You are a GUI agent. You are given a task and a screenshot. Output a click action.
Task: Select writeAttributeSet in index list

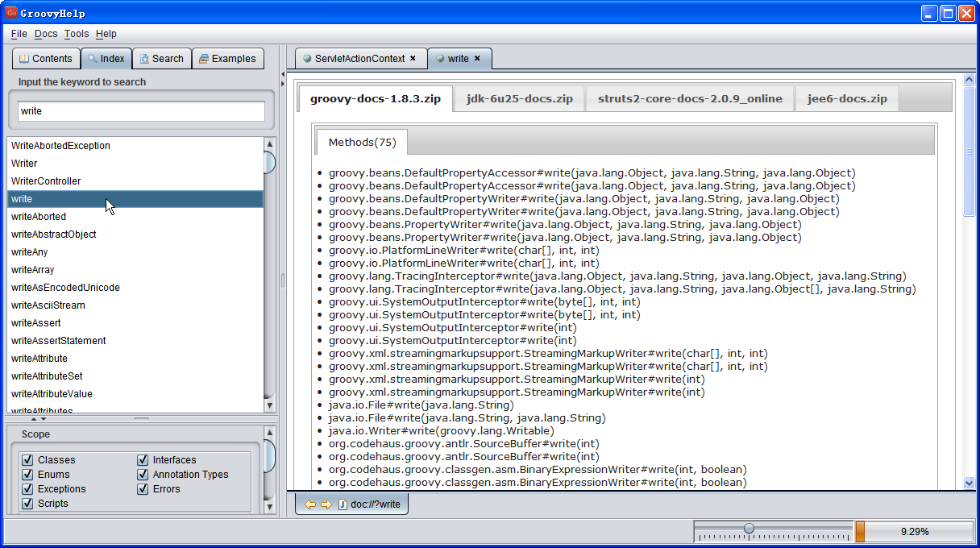coord(135,376)
